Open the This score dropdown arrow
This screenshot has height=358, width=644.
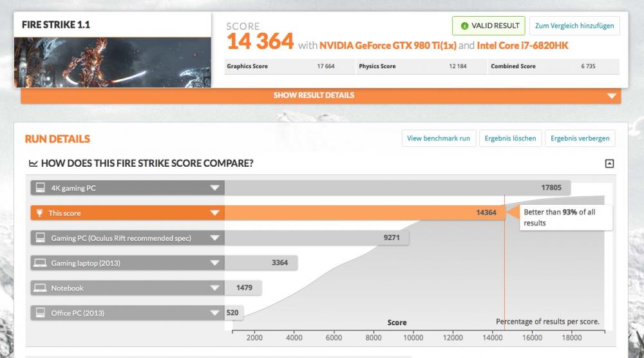(x=214, y=213)
